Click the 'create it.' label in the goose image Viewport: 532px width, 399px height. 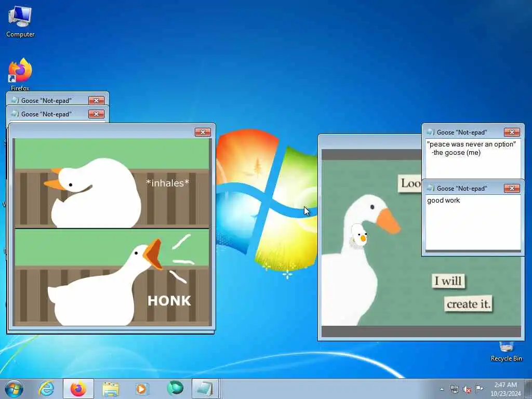(469, 304)
